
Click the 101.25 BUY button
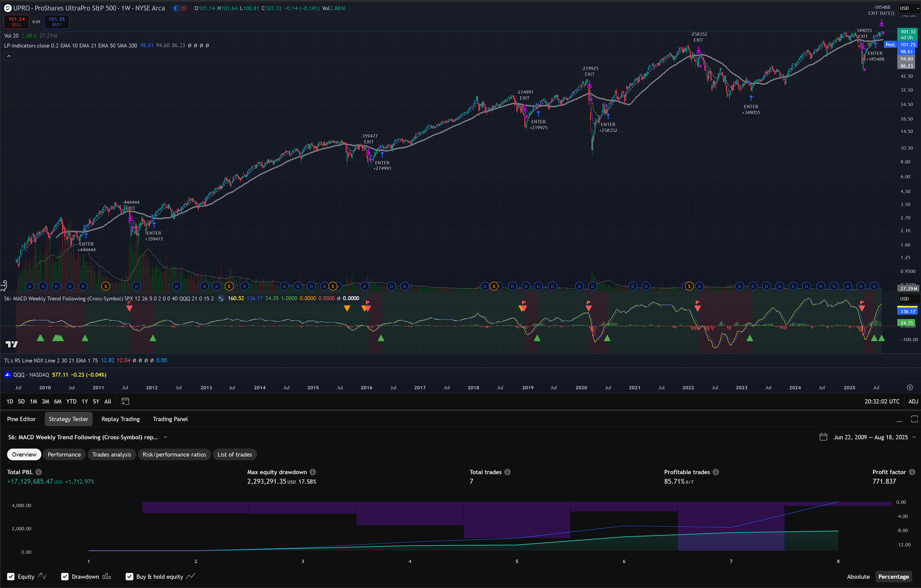[56, 22]
